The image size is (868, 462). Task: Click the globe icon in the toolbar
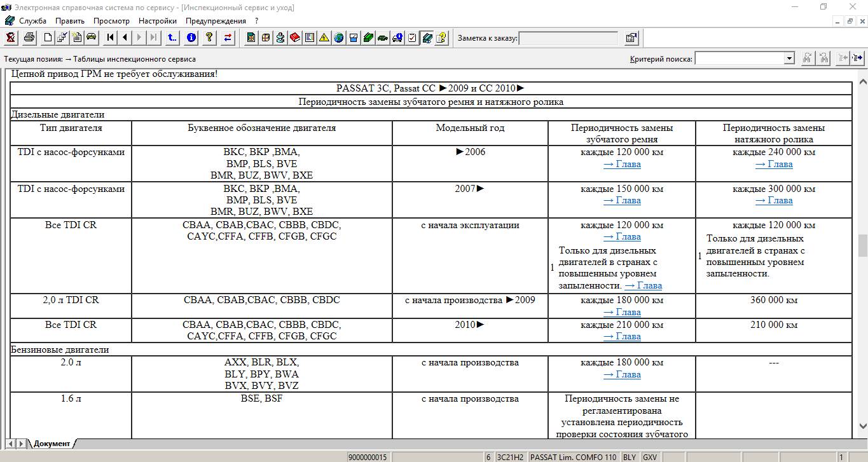coord(338,37)
